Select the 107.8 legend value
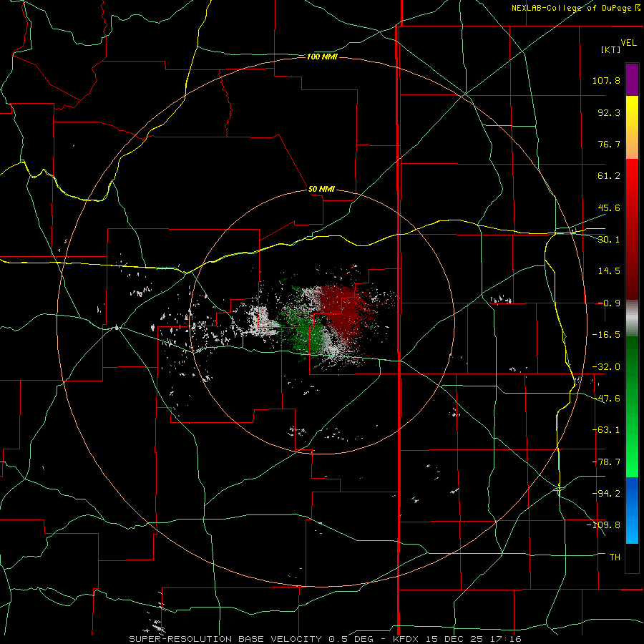 [606, 80]
